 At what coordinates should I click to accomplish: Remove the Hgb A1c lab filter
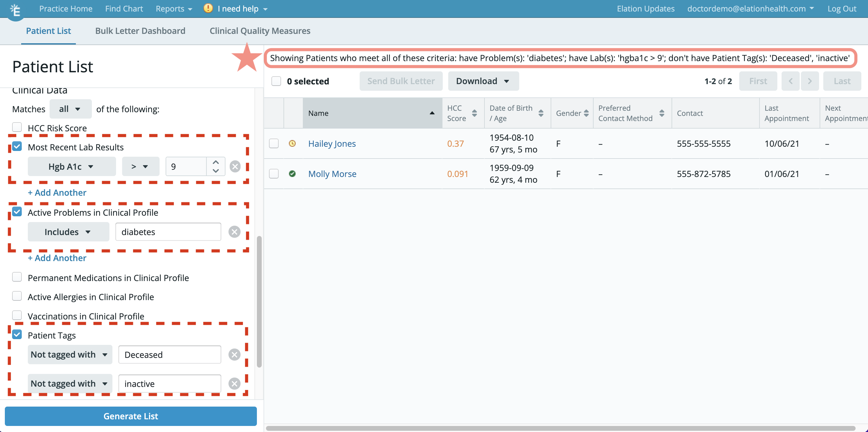pos(235,166)
